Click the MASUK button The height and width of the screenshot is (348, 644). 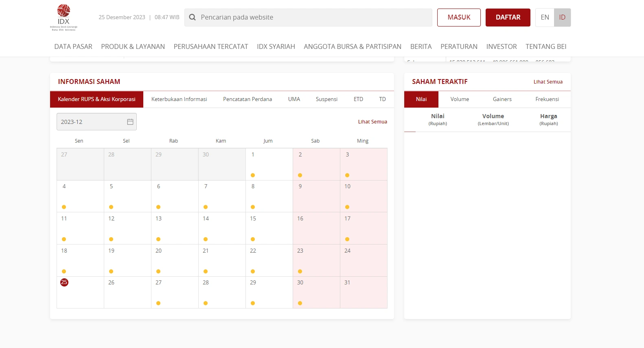pos(459,18)
